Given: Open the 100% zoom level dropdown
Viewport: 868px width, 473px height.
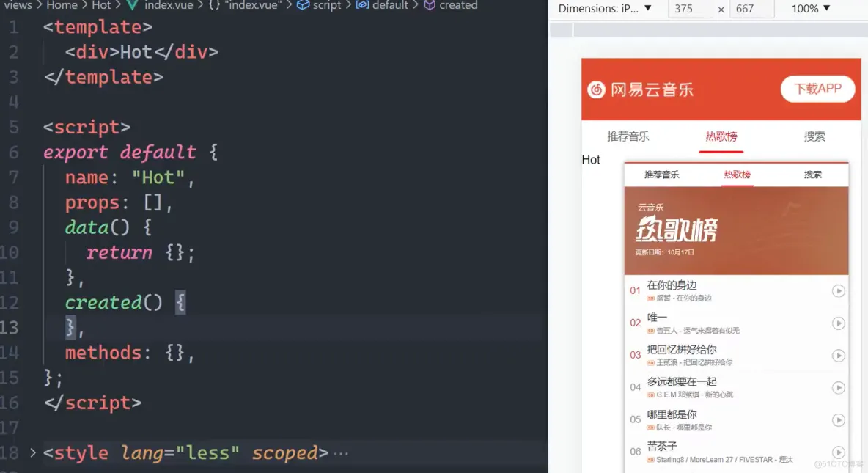Looking at the screenshot, I should click(809, 10).
